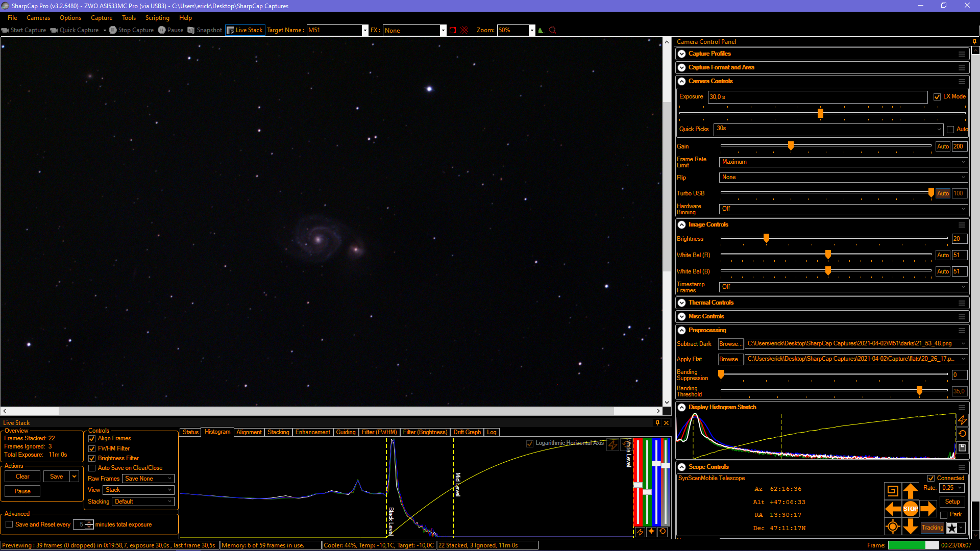Move the scope right with the arrow

click(x=928, y=509)
